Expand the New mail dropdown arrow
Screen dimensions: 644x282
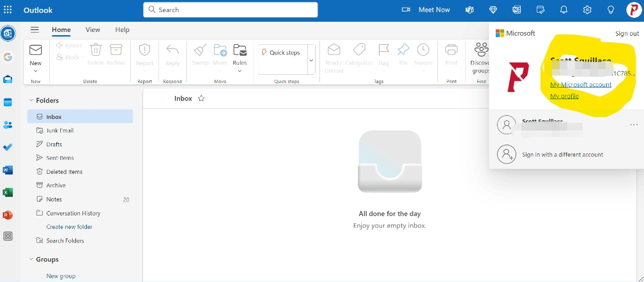(36, 71)
